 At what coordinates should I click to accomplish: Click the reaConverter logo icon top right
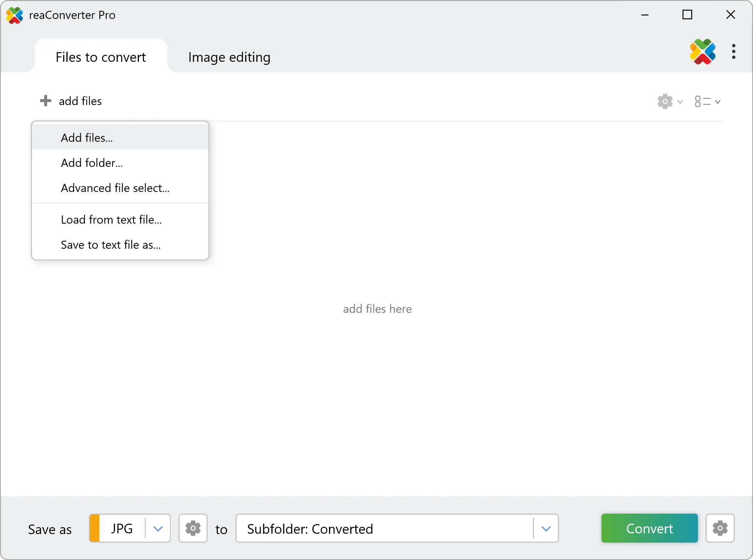click(x=702, y=51)
